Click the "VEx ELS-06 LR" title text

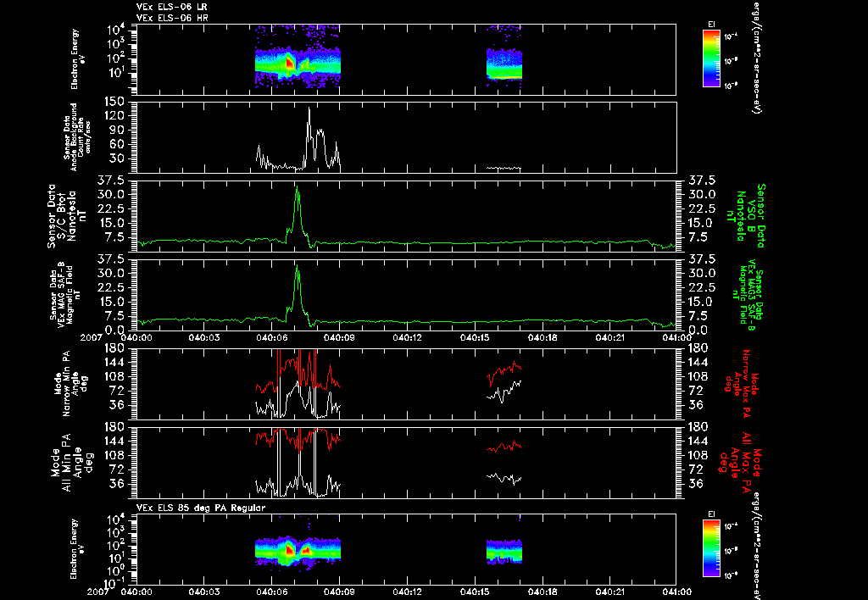point(171,7)
